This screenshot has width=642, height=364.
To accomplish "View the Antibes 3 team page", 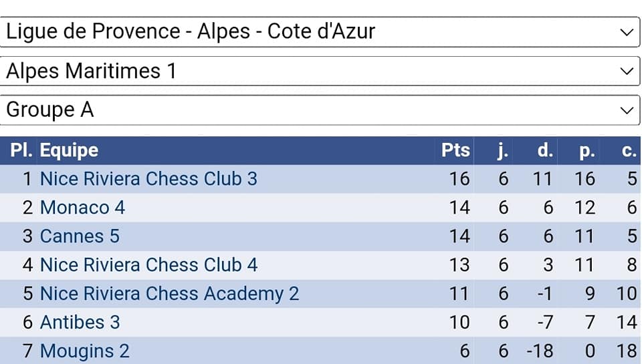I will click(x=80, y=323).
